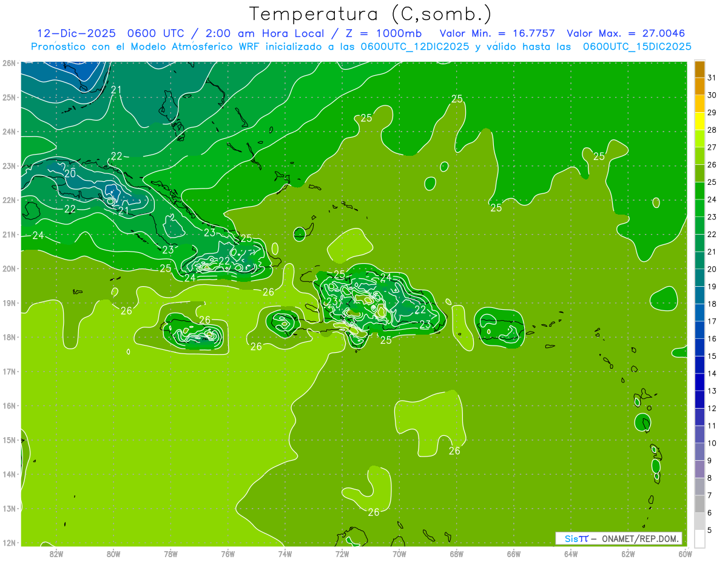Image resolution: width=728 pixels, height=562 pixels.
Task: Click color scale label '9'
Action: pyautogui.click(x=710, y=461)
